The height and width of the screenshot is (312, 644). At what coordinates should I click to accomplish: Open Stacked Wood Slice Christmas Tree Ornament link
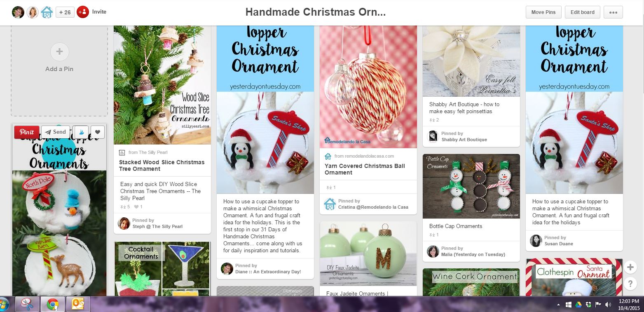pyautogui.click(x=162, y=165)
